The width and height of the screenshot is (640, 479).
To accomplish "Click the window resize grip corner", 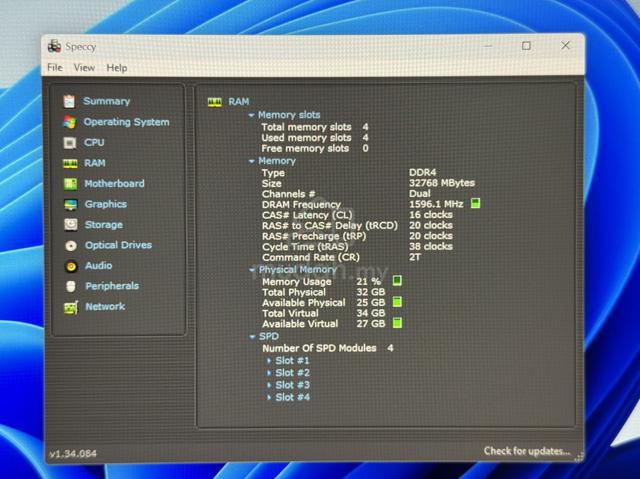I will pyautogui.click(x=579, y=457).
